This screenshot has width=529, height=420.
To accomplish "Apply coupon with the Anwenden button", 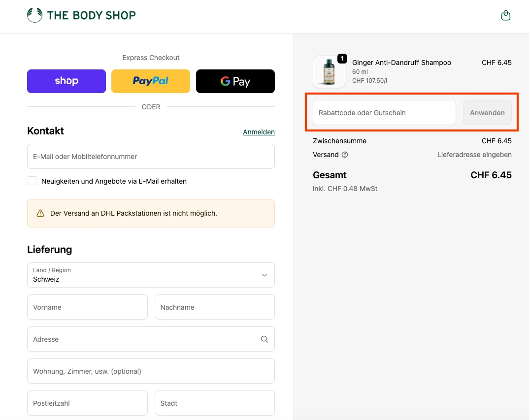I will (x=487, y=112).
